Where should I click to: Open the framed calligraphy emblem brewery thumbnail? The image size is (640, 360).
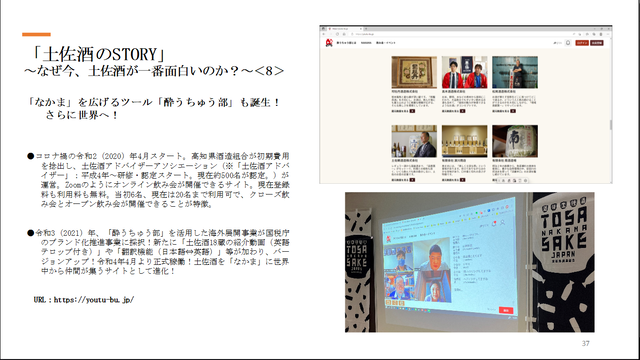click(414, 72)
